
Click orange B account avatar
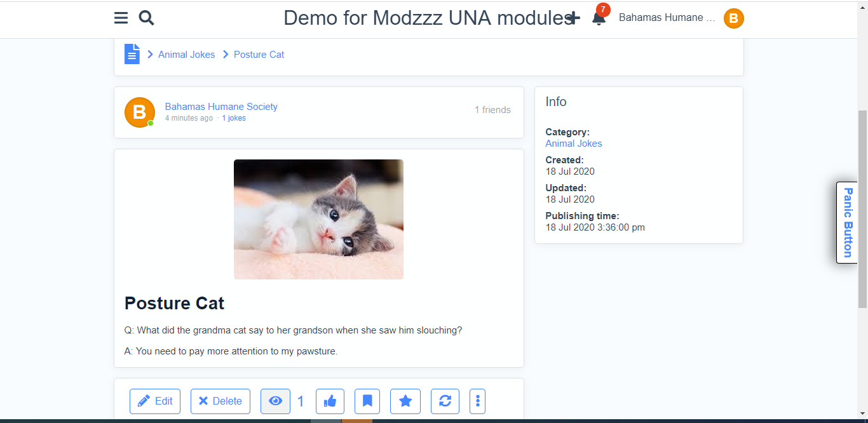(x=733, y=18)
